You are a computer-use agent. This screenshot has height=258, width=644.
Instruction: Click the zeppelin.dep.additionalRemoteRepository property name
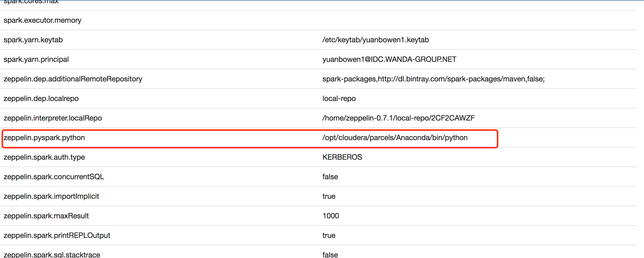point(73,79)
